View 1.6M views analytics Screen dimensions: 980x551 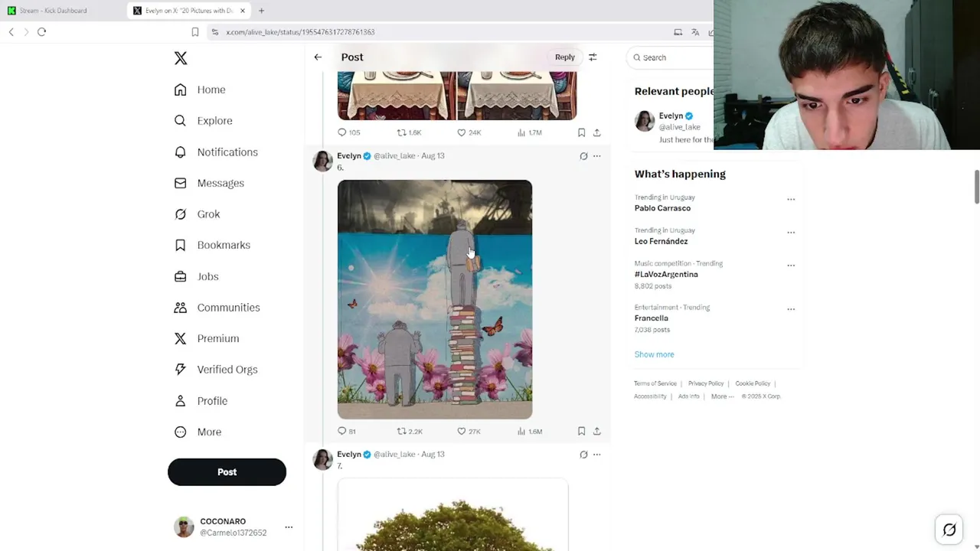pyautogui.click(x=530, y=432)
